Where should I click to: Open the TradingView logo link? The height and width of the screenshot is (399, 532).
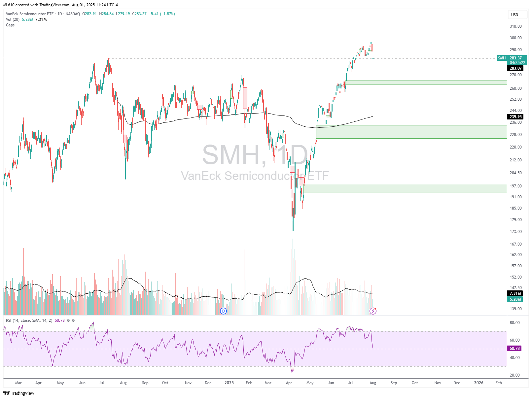point(19,393)
